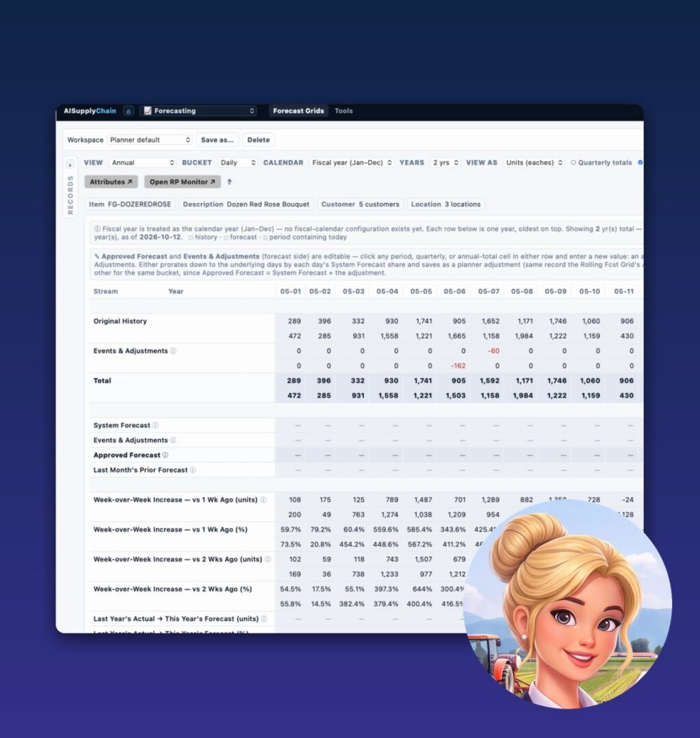This screenshot has width=700, height=738.
Task: Click the Save as... button
Action: tap(217, 140)
